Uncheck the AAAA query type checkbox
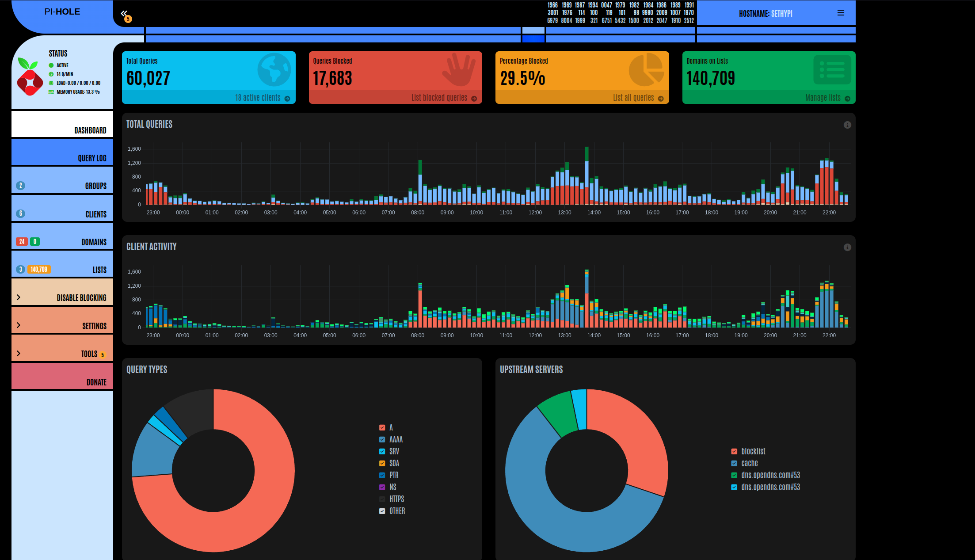 click(x=382, y=439)
